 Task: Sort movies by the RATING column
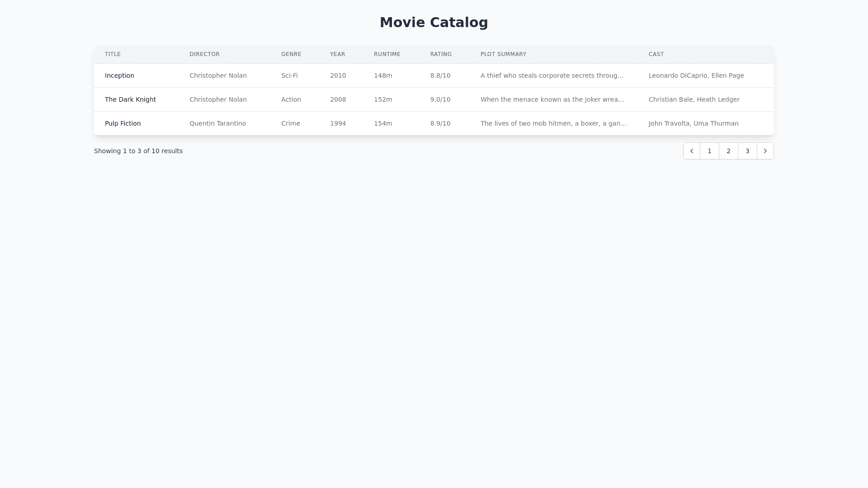point(441,54)
